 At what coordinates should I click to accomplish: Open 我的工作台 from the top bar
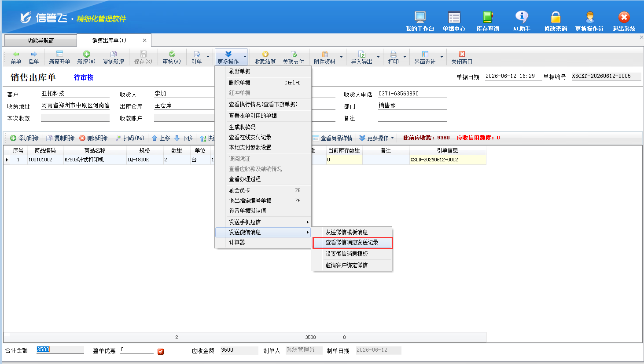pyautogui.click(x=420, y=21)
